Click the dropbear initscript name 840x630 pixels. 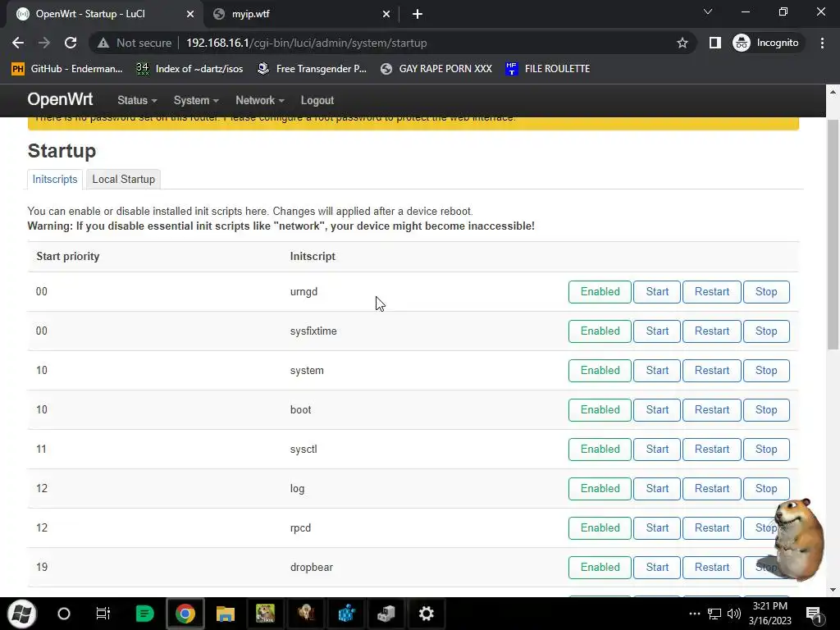coord(311,568)
